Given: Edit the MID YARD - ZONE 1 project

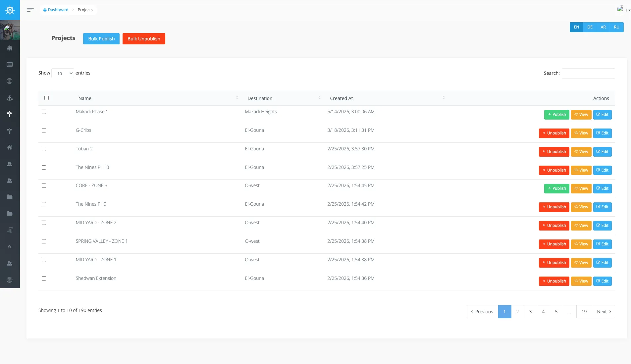Looking at the screenshot, I should 602,263.
